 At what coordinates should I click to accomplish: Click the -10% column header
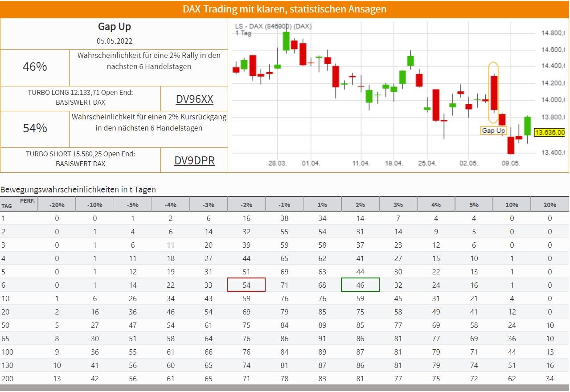(94, 205)
